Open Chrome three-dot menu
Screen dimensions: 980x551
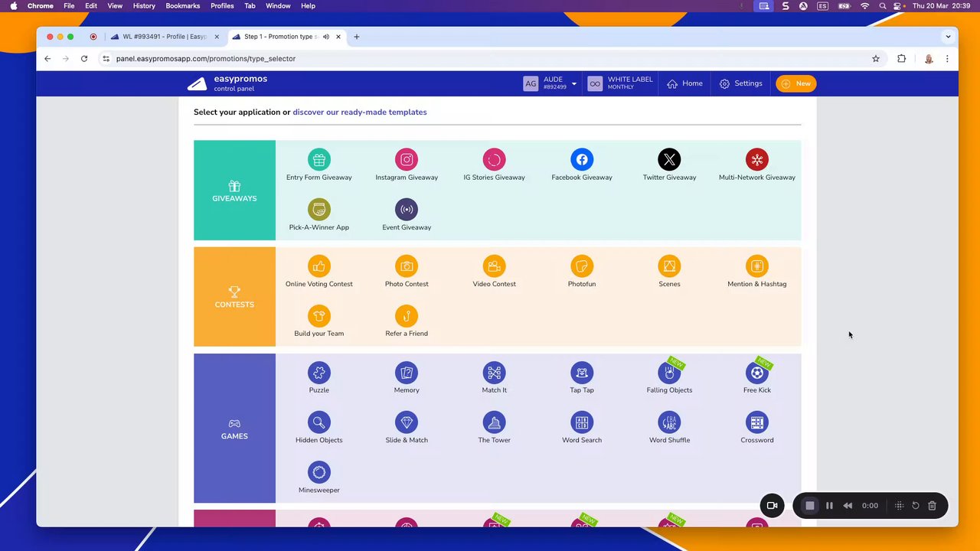click(x=947, y=58)
